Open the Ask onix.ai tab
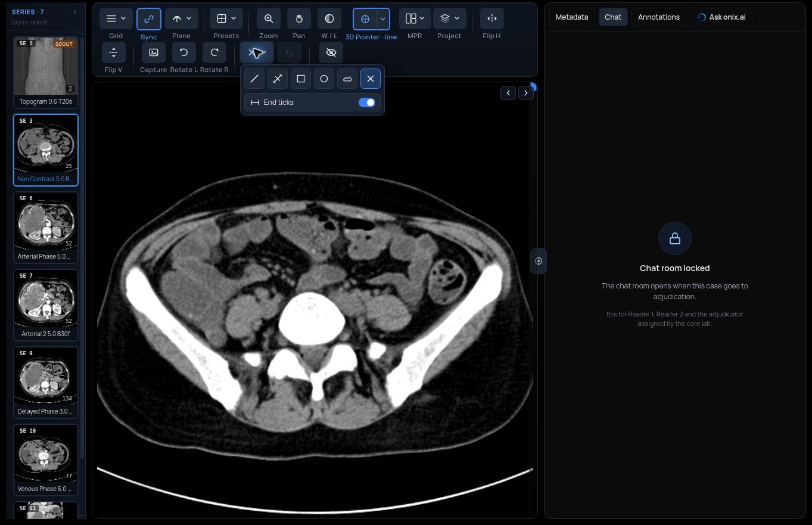The height and width of the screenshot is (525, 812). tap(721, 17)
